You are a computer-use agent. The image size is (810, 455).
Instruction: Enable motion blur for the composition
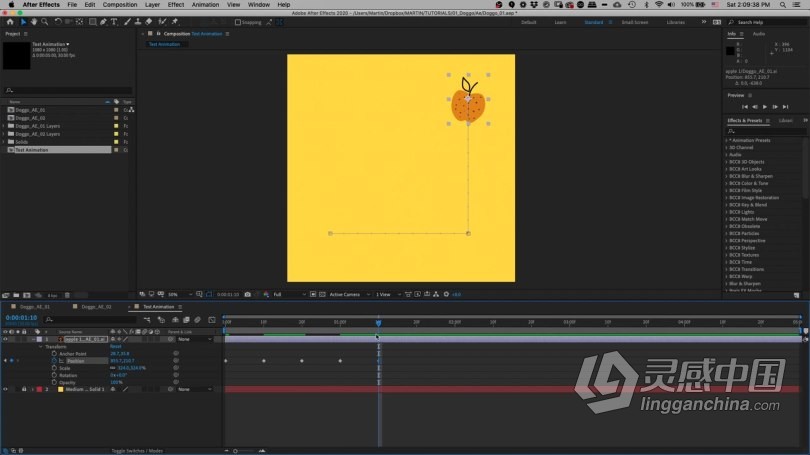tap(197, 320)
